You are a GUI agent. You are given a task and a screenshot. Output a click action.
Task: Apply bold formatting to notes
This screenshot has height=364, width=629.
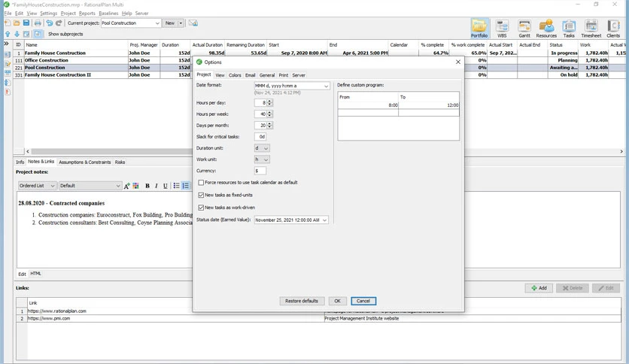tap(147, 186)
